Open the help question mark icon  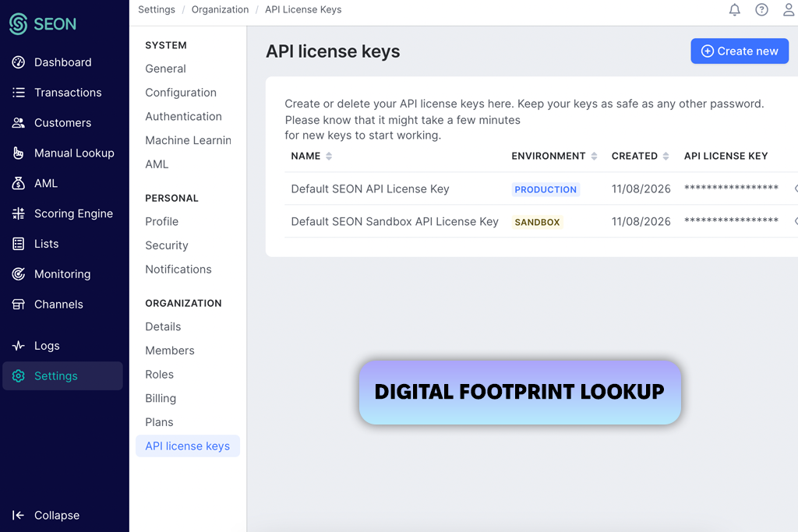pyautogui.click(x=761, y=9)
